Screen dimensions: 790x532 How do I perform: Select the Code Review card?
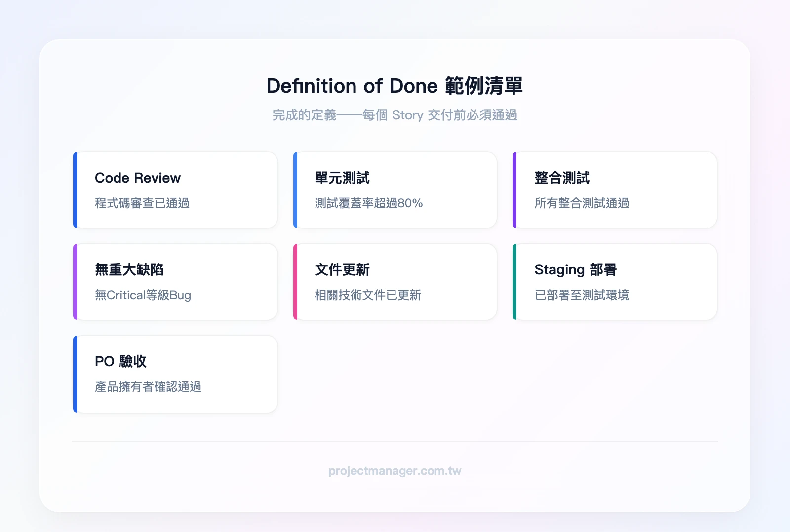click(x=175, y=190)
